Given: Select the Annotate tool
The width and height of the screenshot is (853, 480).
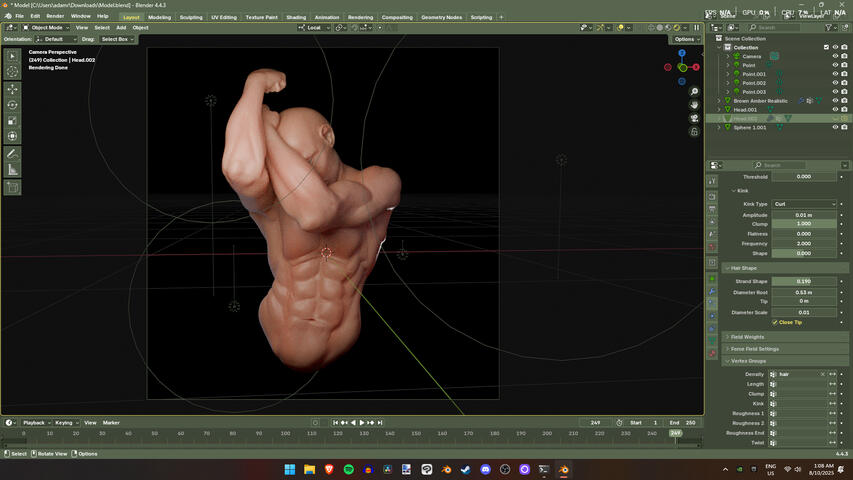Looking at the screenshot, I should pos(12,154).
